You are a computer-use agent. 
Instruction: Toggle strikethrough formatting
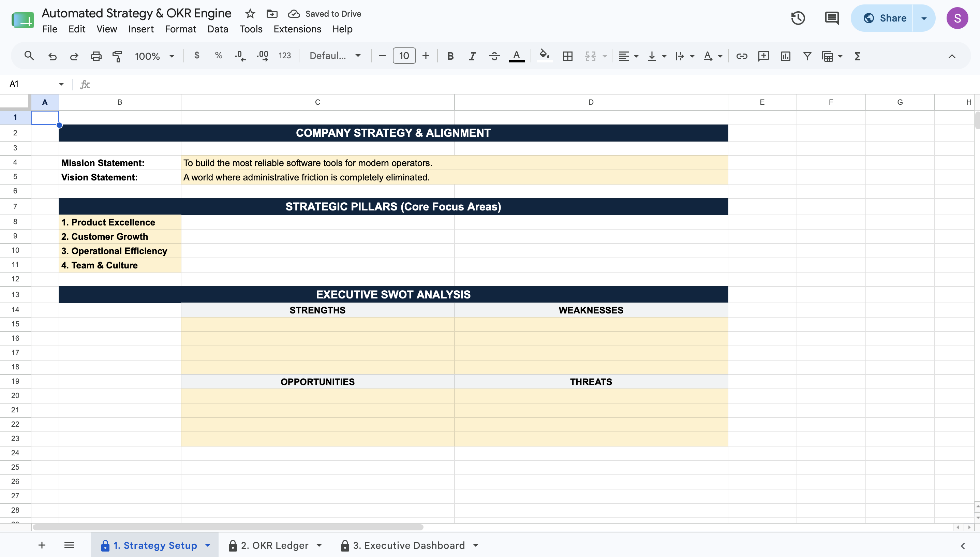click(494, 56)
